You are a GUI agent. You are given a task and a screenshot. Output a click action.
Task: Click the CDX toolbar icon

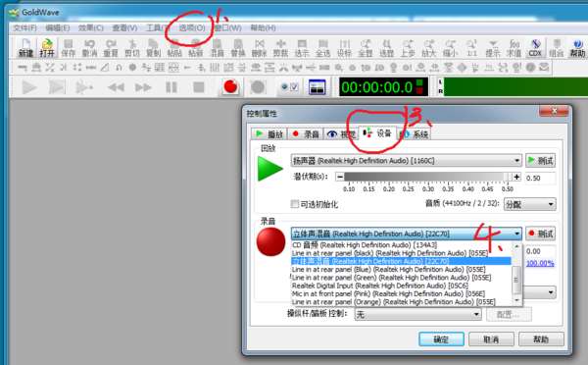pos(535,48)
